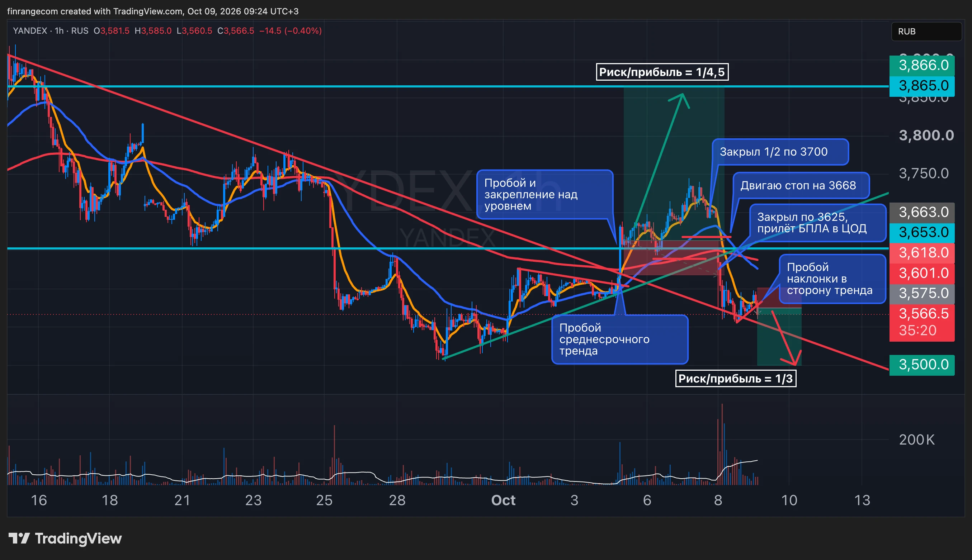Open the RUB currency selector
The height and width of the screenshot is (560, 972).
click(926, 32)
